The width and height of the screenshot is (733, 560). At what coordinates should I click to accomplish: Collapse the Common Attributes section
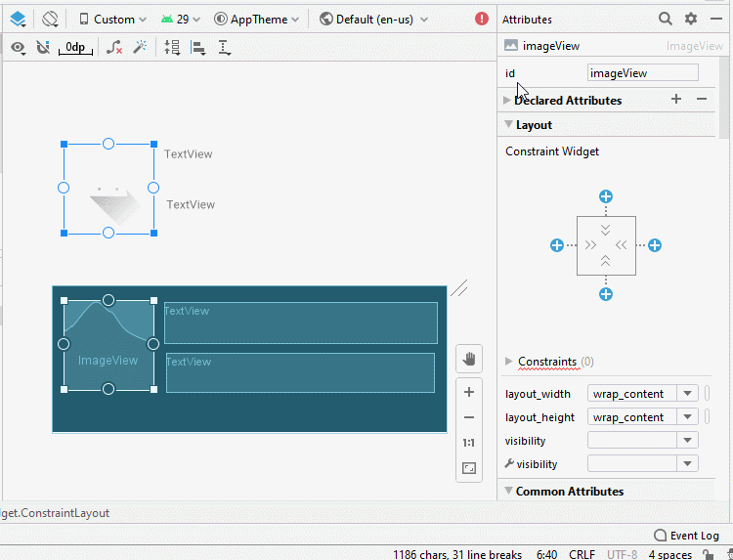point(508,491)
